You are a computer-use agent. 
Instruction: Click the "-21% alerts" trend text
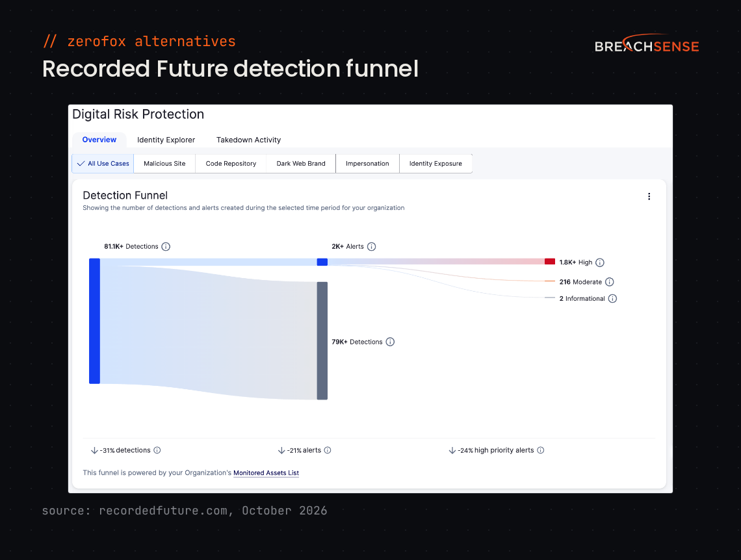pyautogui.click(x=304, y=450)
